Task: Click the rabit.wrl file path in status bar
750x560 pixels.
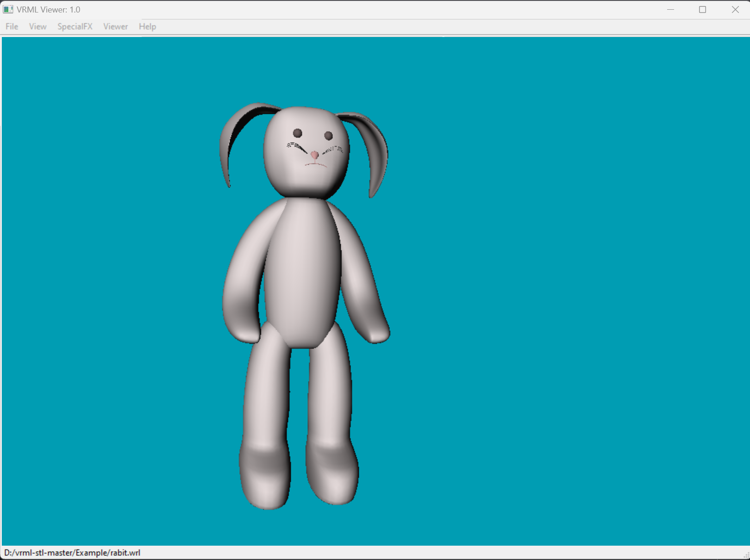Action: pos(72,552)
